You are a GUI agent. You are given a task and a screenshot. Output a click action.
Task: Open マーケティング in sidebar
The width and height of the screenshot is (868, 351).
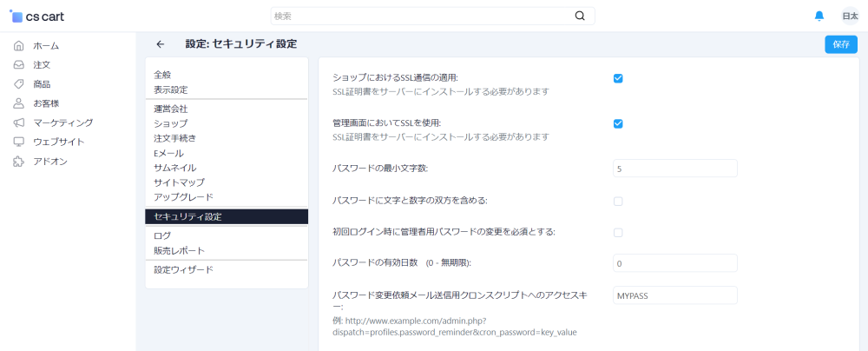click(x=63, y=123)
